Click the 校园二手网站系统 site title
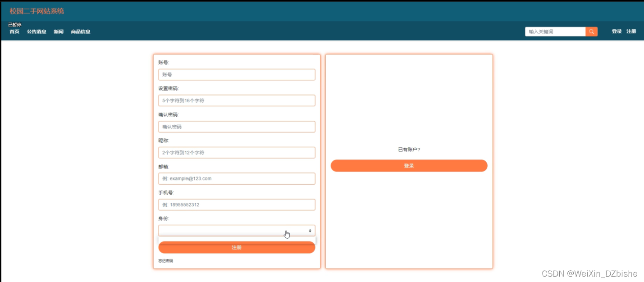644x282 pixels. (x=37, y=11)
